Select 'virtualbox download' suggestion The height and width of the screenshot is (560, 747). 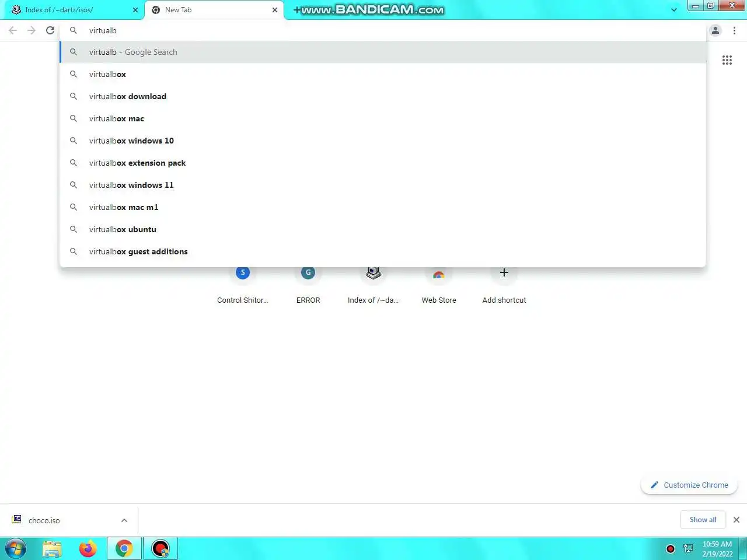pos(383,96)
